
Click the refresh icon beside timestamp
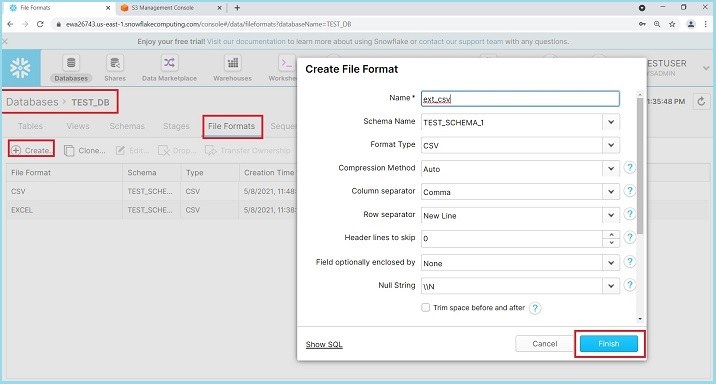click(x=701, y=101)
